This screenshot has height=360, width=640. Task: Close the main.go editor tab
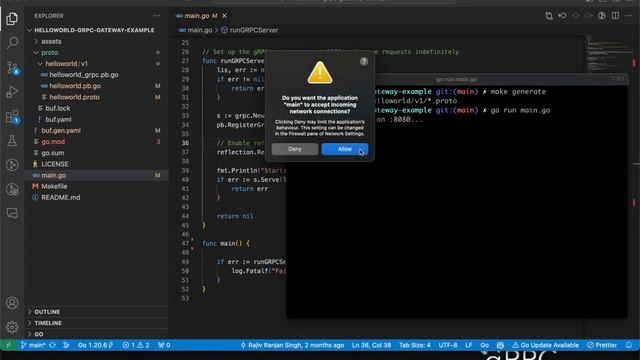pyautogui.click(x=224, y=16)
